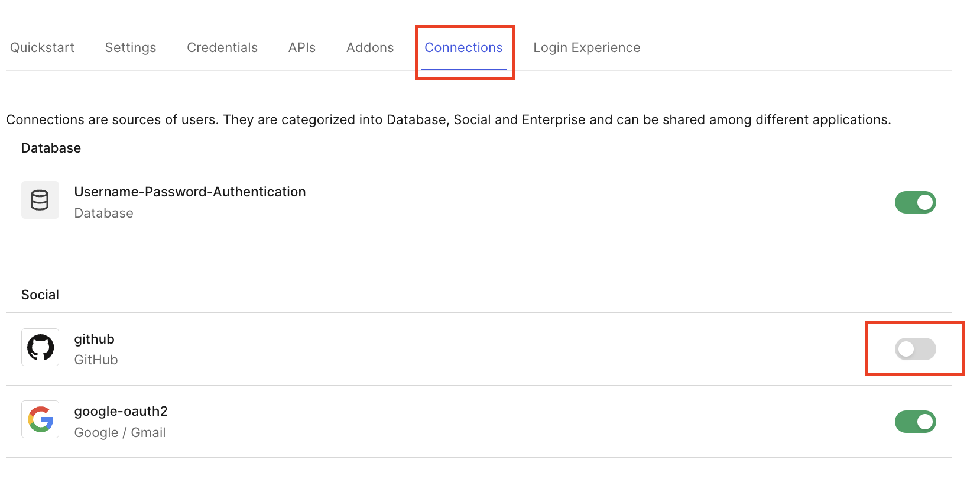Click the Google / Gmail subtitle text
The width and height of the screenshot is (980, 485).
[120, 432]
